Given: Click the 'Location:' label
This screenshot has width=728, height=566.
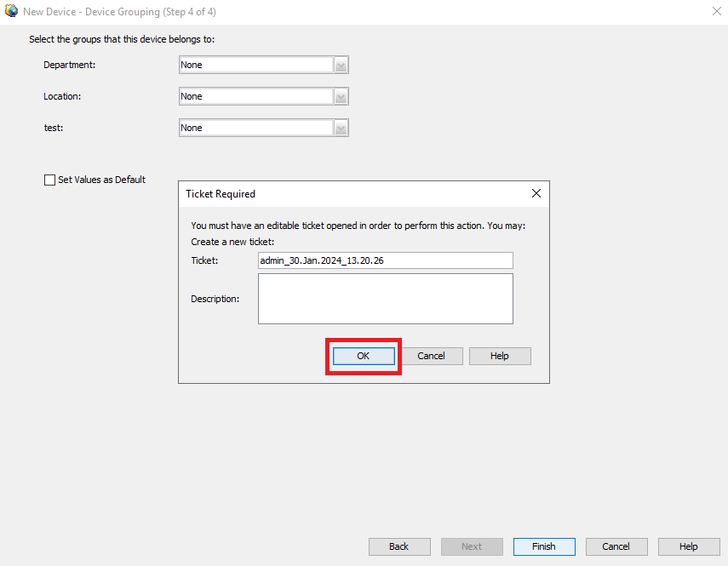Looking at the screenshot, I should pyautogui.click(x=62, y=96).
